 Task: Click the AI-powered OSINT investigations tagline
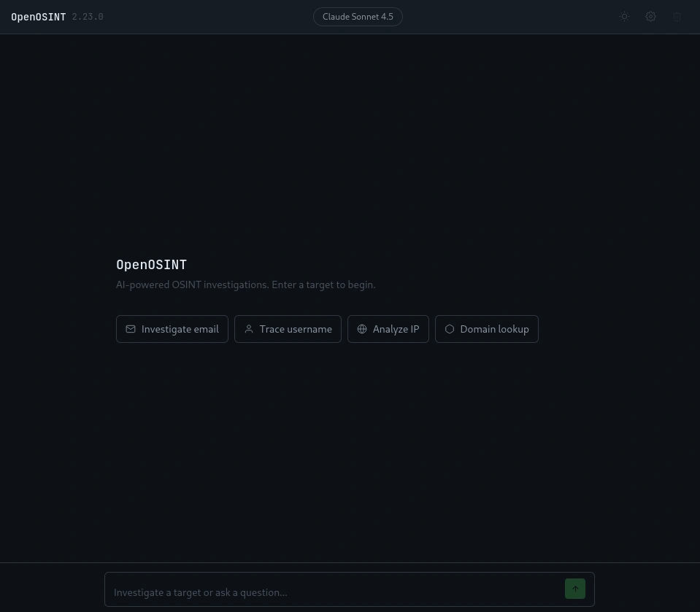tap(245, 284)
